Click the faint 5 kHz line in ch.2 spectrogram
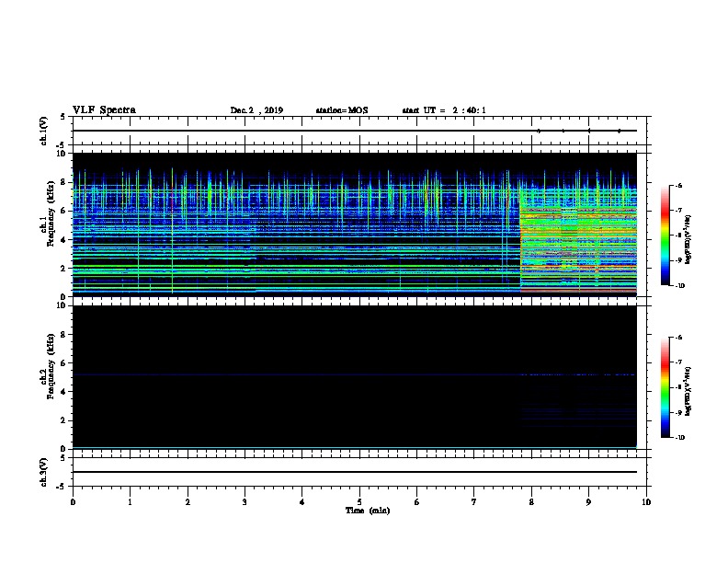 pos(355,374)
